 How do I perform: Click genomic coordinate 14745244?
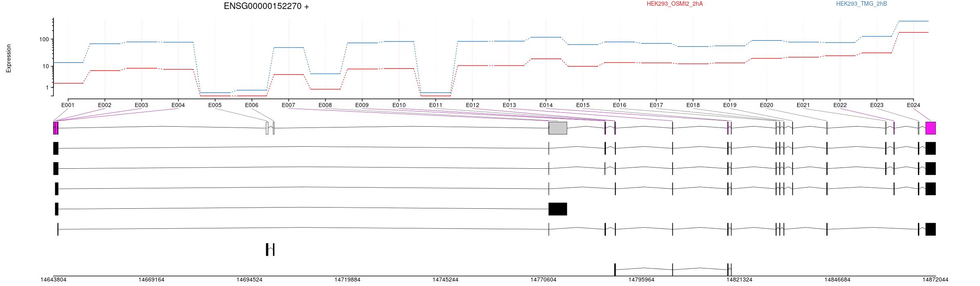tap(445, 280)
